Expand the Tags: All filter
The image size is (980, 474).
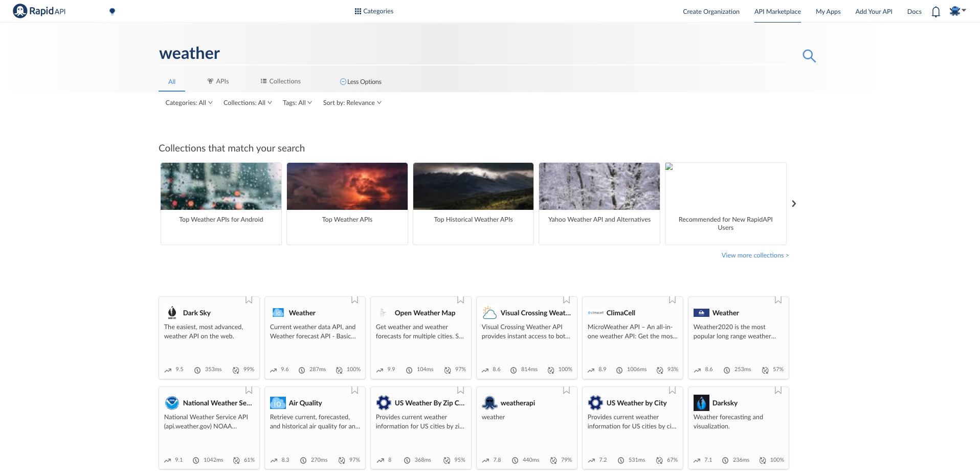[x=297, y=103]
